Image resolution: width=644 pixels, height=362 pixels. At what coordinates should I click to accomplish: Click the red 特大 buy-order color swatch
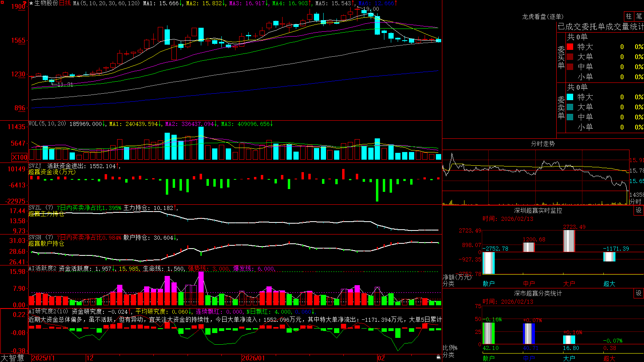click(570, 47)
